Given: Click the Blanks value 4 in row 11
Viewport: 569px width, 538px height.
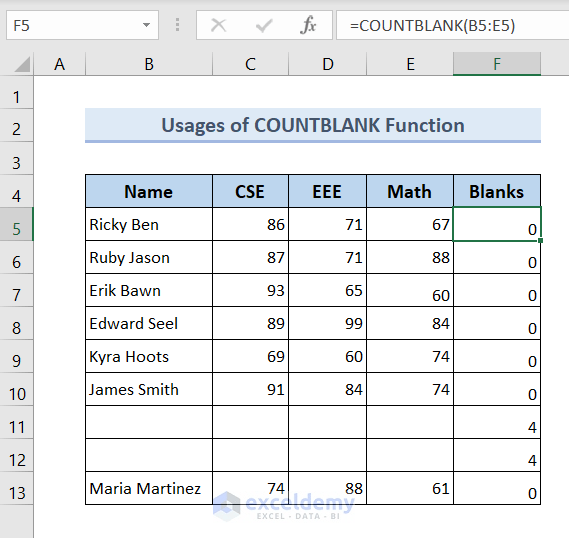Looking at the screenshot, I should click(497, 422).
